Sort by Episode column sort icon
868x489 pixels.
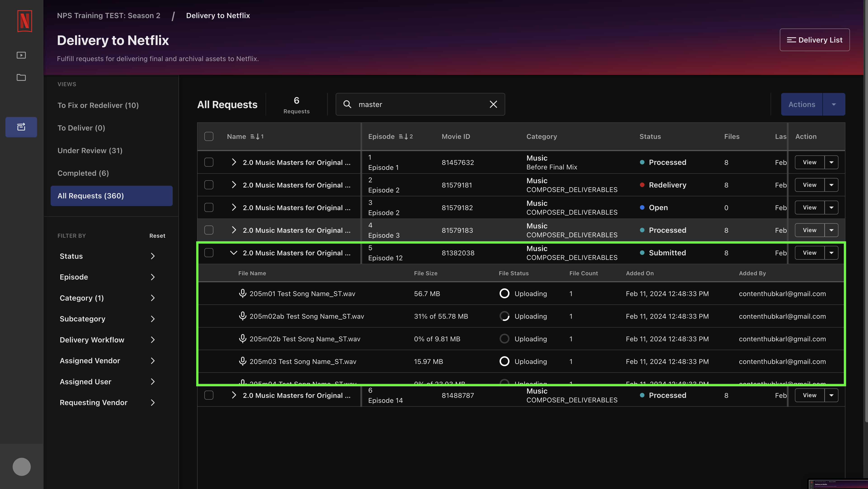[x=406, y=136]
